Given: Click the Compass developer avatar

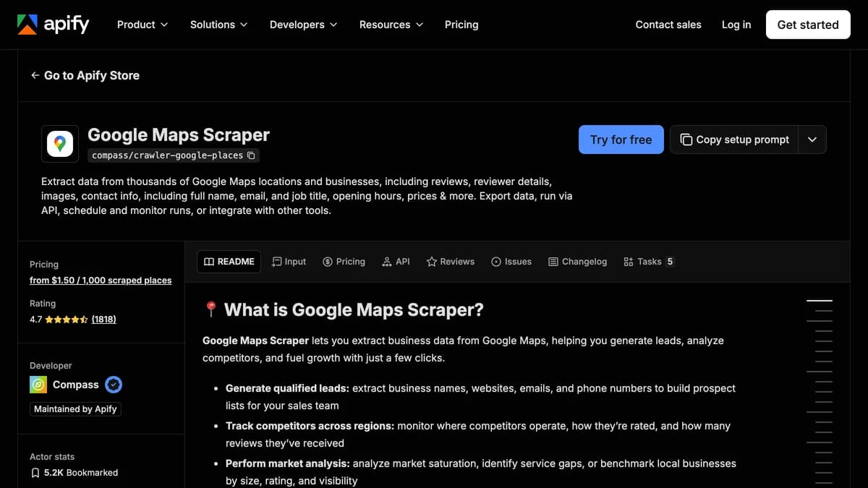Looking at the screenshot, I should pyautogui.click(x=38, y=385).
